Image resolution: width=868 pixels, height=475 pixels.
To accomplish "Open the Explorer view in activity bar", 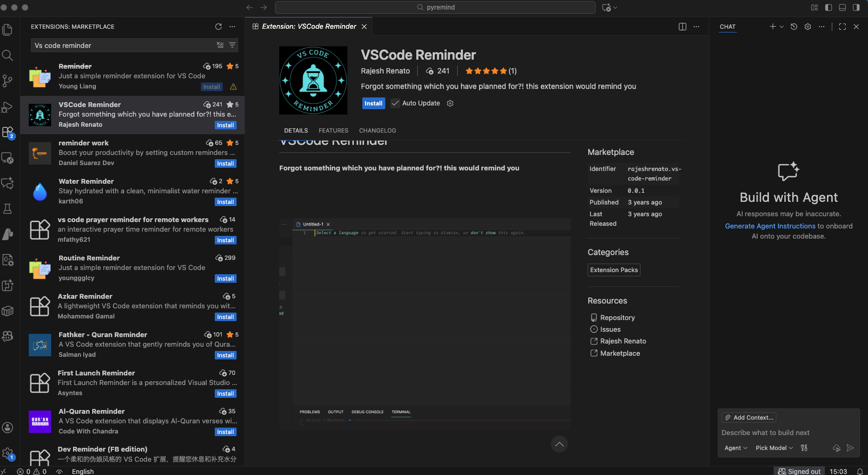I will (x=7, y=30).
